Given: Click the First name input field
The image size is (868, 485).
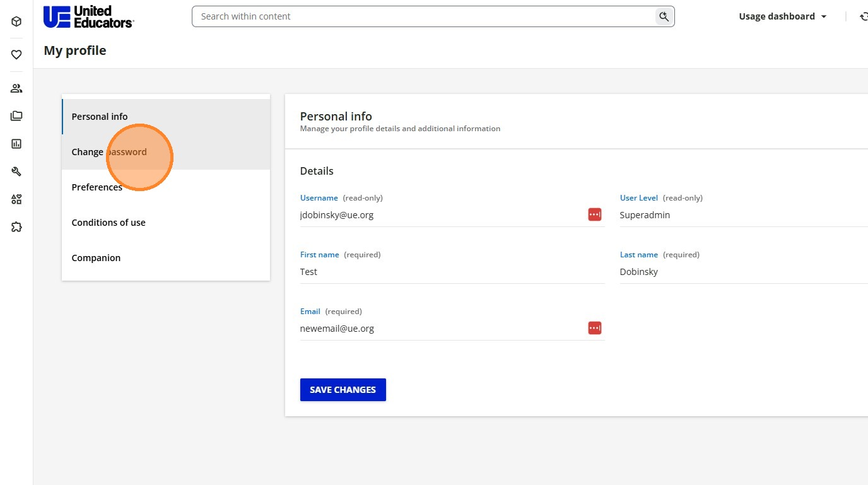Looking at the screenshot, I should pos(452,272).
